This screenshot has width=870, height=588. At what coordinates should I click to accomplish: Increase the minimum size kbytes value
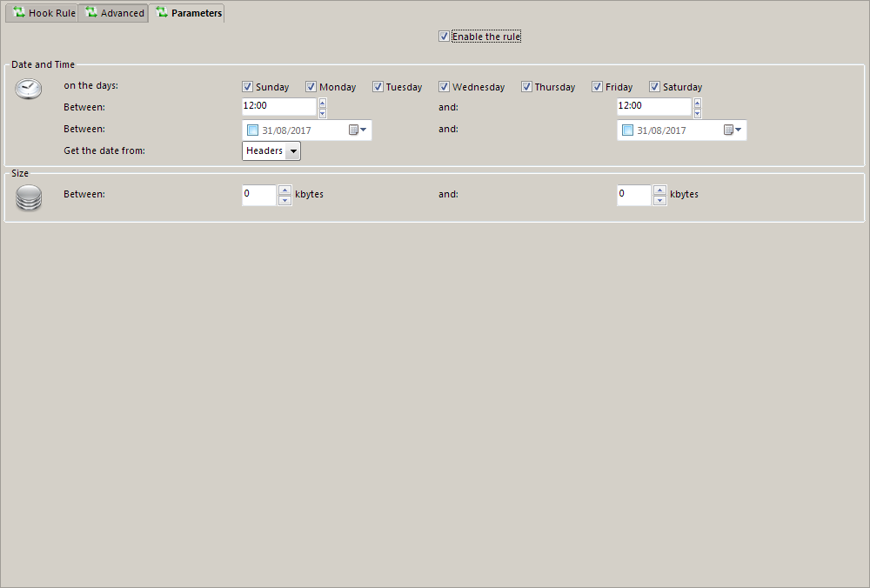[284, 190]
